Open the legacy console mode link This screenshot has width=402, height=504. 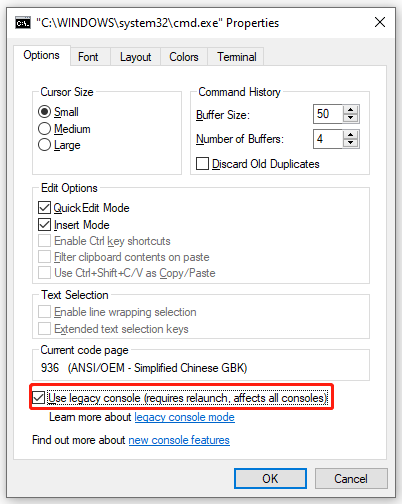pyautogui.click(x=184, y=417)
